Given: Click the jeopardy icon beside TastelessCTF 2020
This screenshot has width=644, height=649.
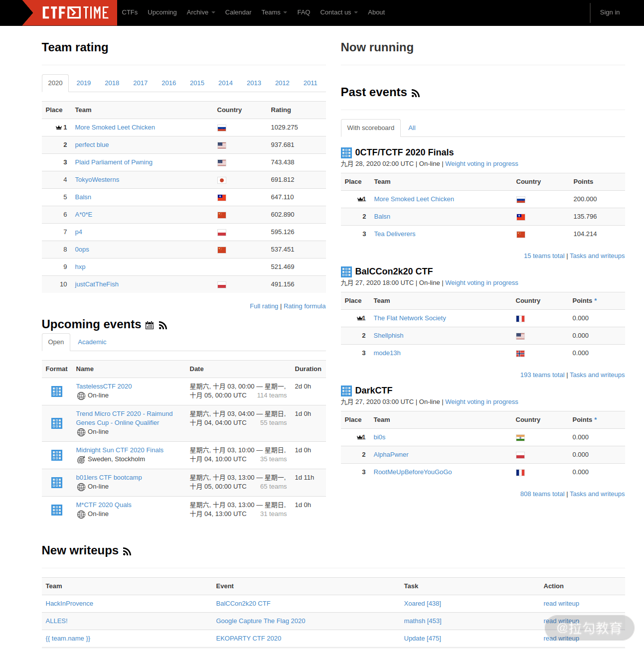Looking at the screenshot, I should pos(57,391).
